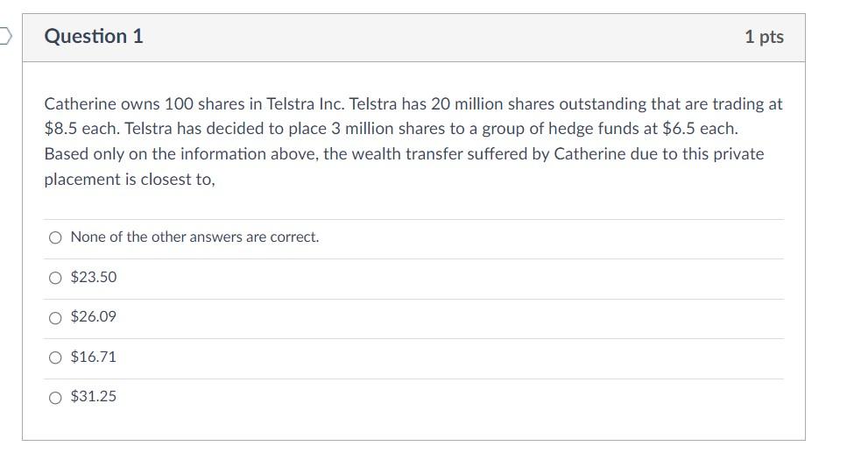Screen dimensions: 868x460
Task: Flag Question 1 with the marker icon
Action: [x=5, y=36]
